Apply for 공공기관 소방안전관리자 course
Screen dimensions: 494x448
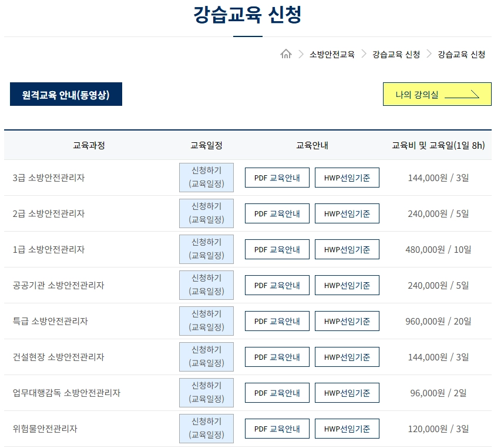click(x=206, y=285)
